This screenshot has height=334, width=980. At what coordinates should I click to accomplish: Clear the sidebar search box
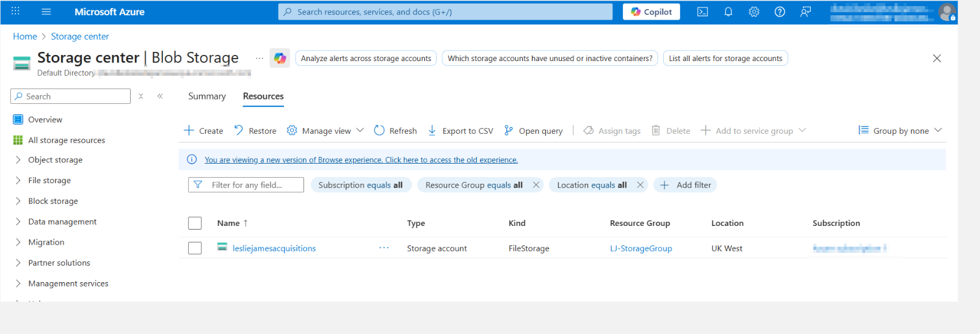coord(141,96)
